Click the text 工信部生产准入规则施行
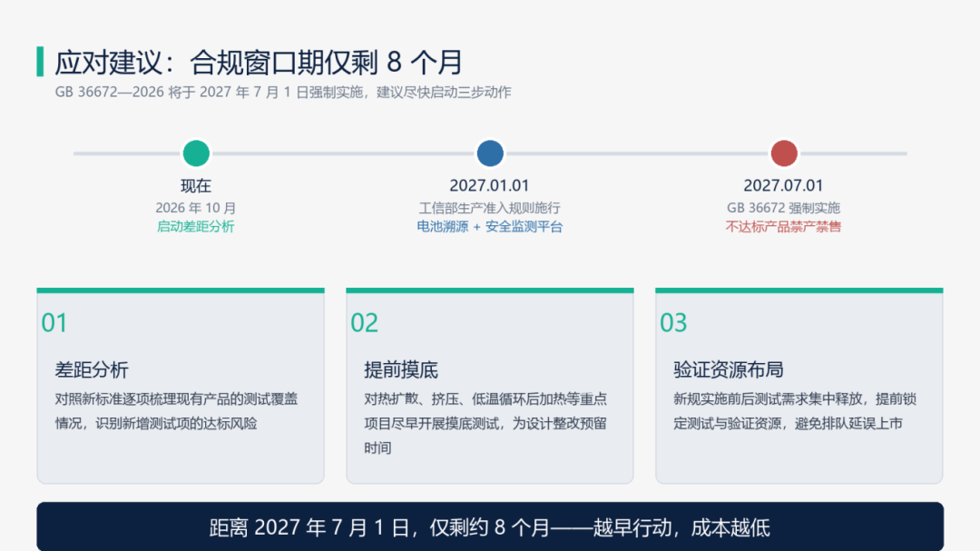 (x=489, y=208)
